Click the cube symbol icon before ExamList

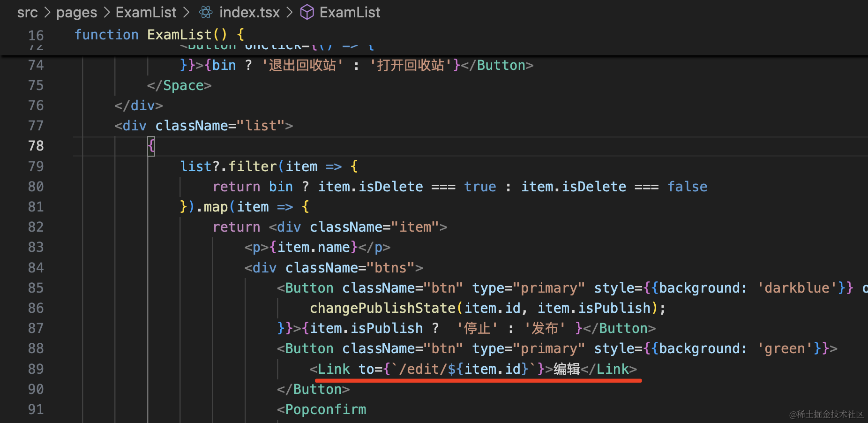tap(307, 13)
